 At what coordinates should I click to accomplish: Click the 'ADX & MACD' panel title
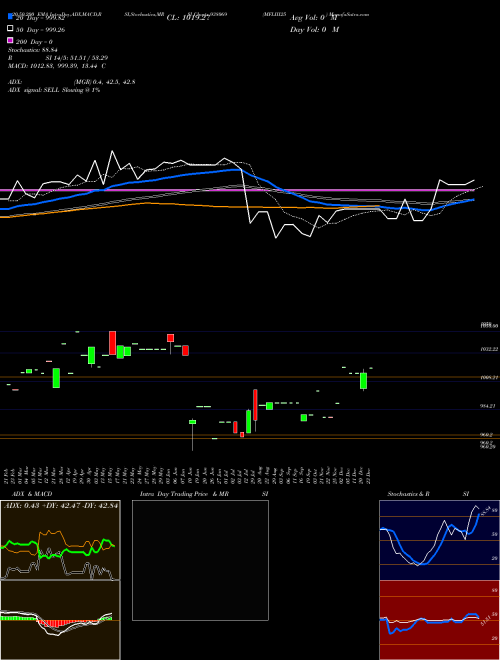point(32,494)
